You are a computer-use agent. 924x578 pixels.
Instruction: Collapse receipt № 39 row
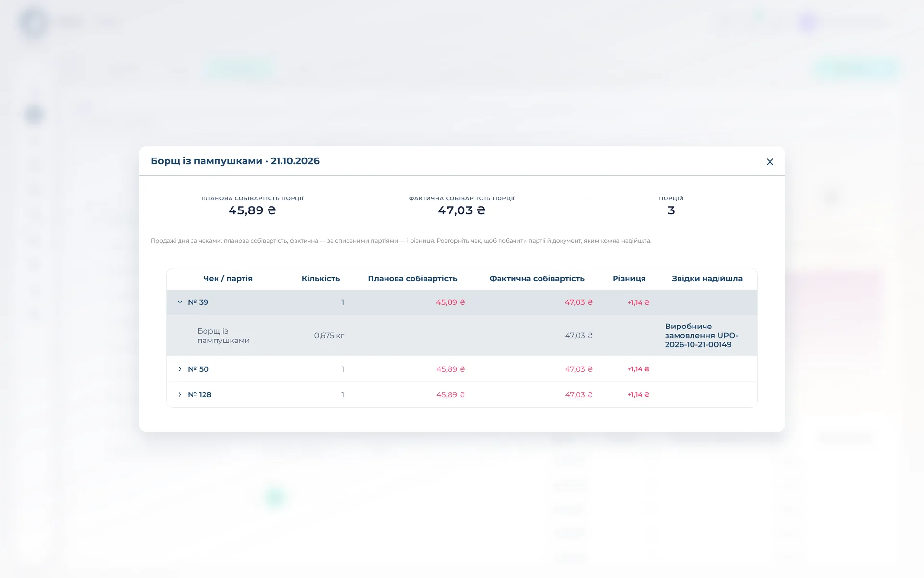(180, 302)
